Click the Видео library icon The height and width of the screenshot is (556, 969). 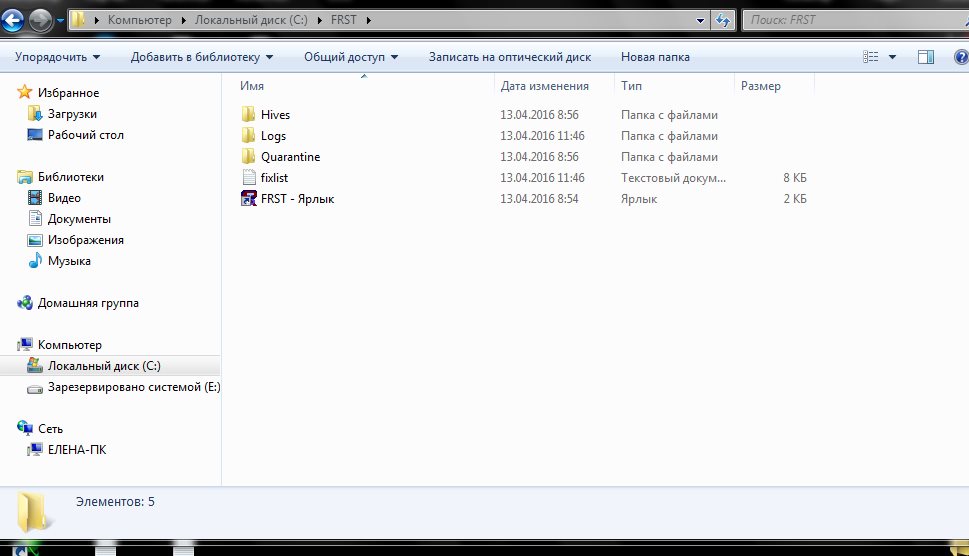coord(35,198)
